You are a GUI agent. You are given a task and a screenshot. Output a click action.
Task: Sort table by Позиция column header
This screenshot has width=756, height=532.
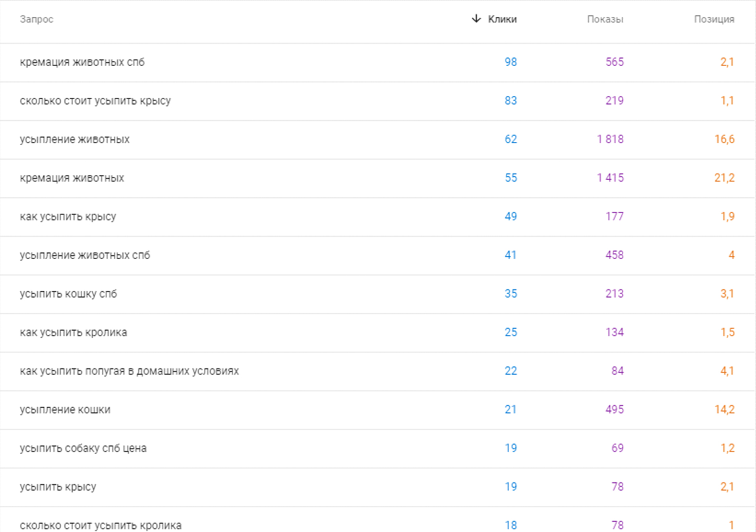point(714,19)
